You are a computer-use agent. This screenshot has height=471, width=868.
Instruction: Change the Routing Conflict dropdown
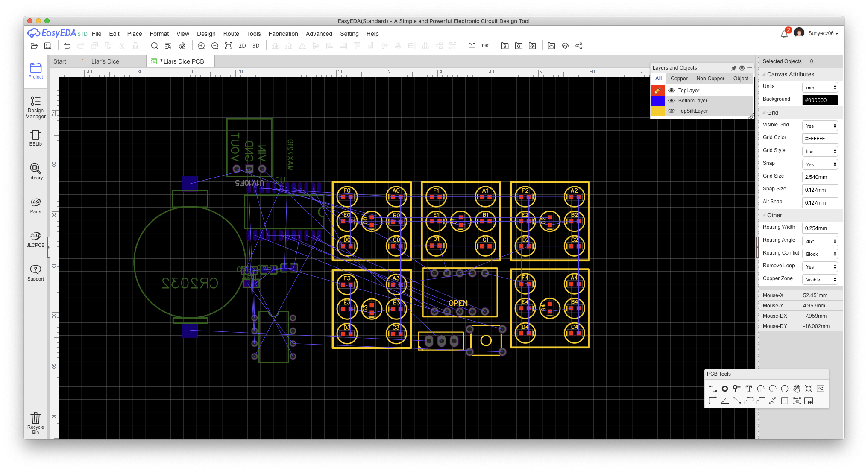pos(820,254)
